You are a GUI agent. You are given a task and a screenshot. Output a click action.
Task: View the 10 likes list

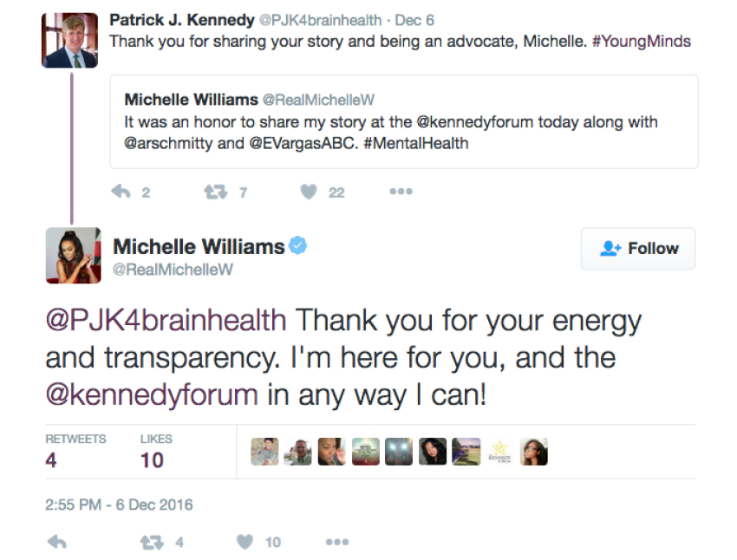(x=153, y=452)
